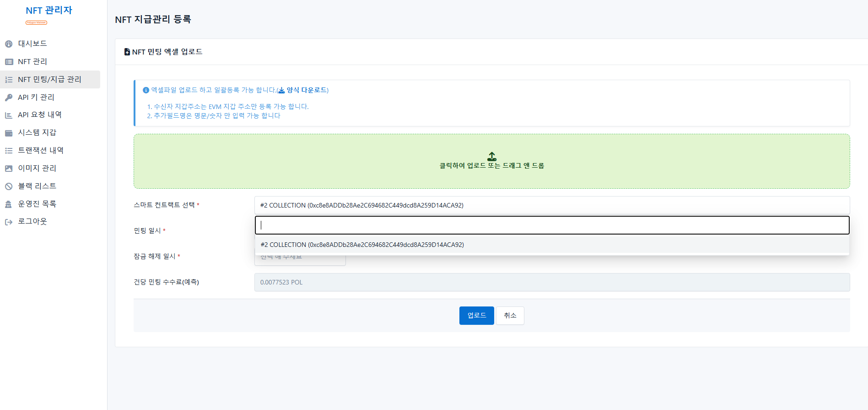Focus the dropdown search text field
This screenshot has height=410, width=868.
552,225
